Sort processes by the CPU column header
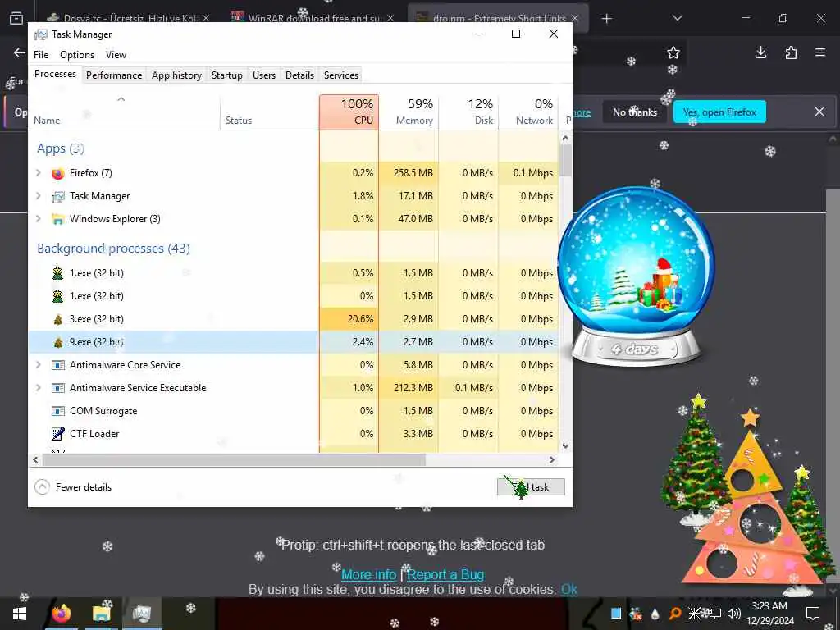 point(349,112)
